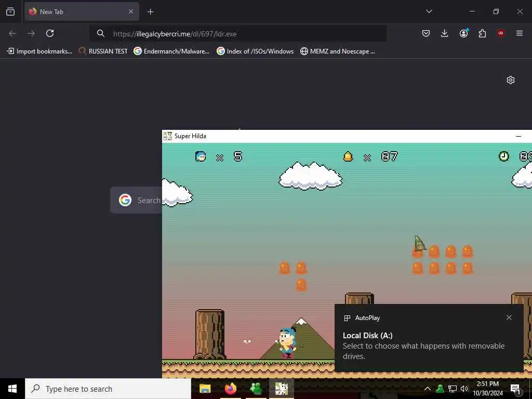Close the New Tab tab

click(130, 11)
